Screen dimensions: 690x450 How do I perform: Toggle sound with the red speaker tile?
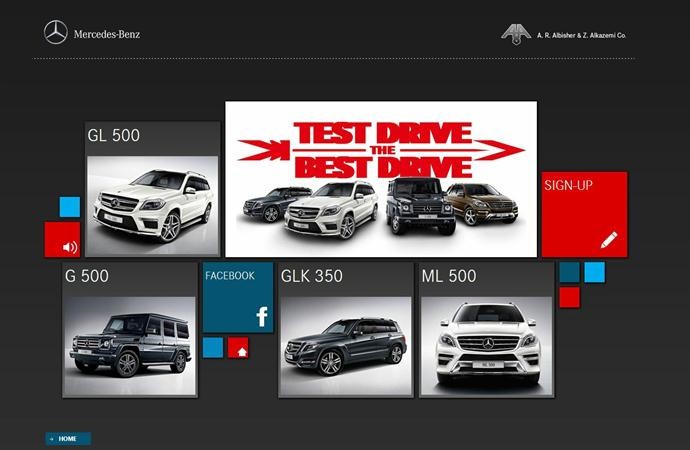[62, 239]
